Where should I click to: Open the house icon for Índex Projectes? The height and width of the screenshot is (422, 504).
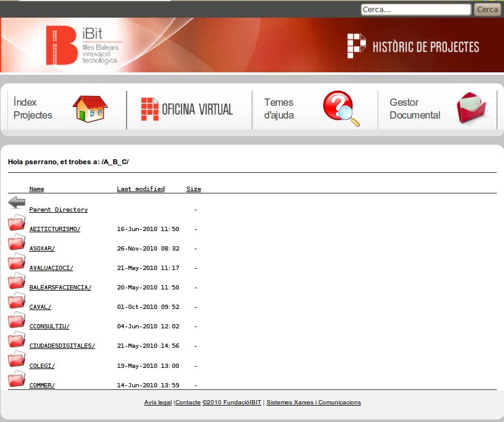click(x=90, y=109)
